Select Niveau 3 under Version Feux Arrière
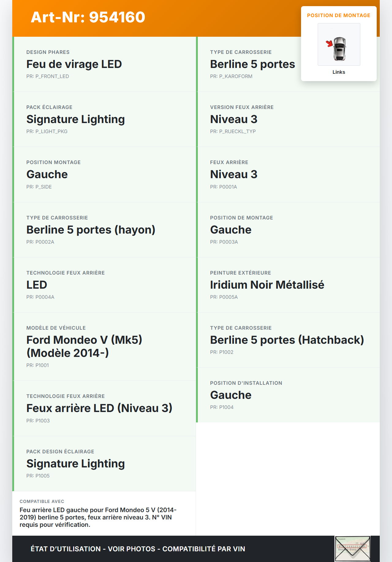This screenshot has width=392, height=562. pos(234,119)
